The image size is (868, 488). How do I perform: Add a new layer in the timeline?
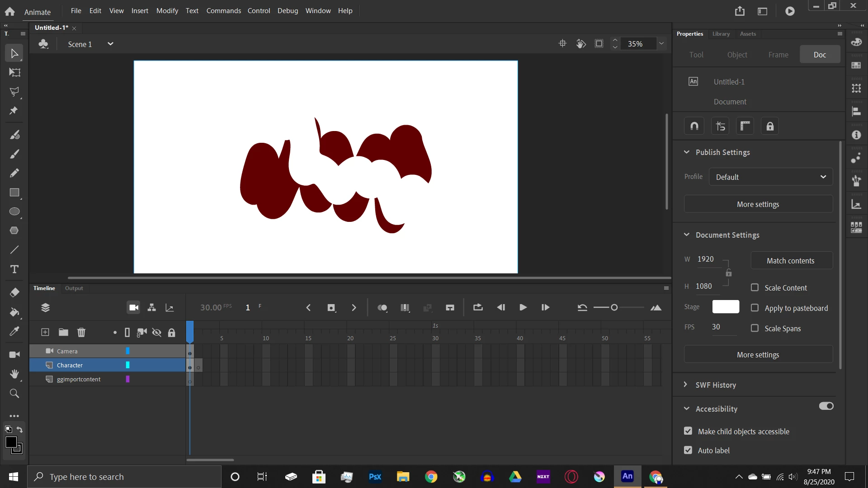coord(45,333)
